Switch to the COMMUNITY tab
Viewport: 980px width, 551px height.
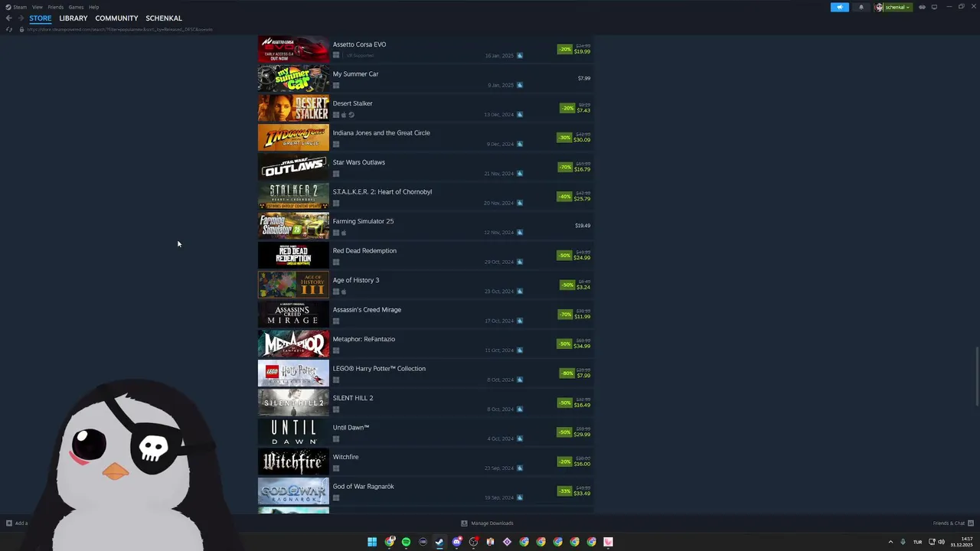click(x=116, y=18)
